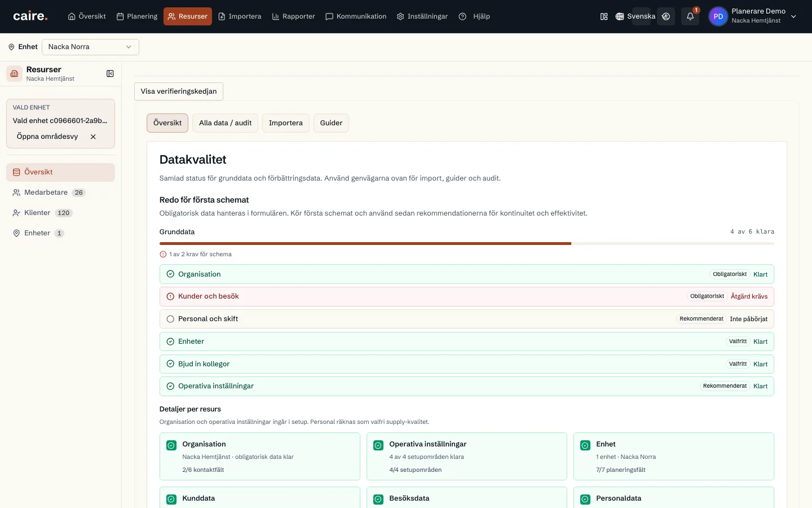Image resolution: width=812 pixels, height=508 pixels.
Task: Click Öppna områdesvy button
Action: click(x=47, y=137)
